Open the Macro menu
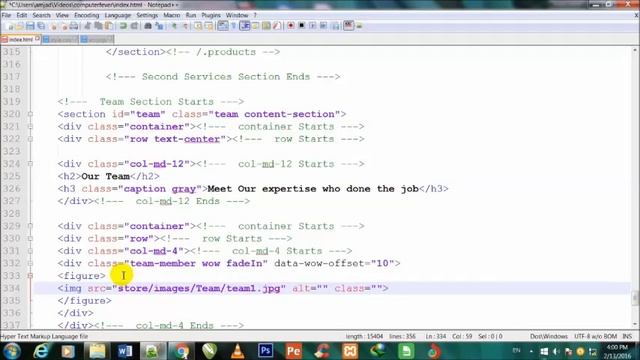 (171, 15)
